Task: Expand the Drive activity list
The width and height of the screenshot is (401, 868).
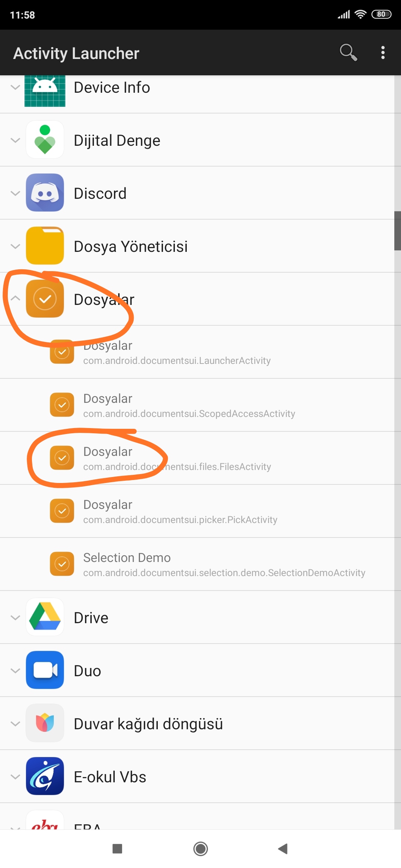Action: tap(15, 618)
